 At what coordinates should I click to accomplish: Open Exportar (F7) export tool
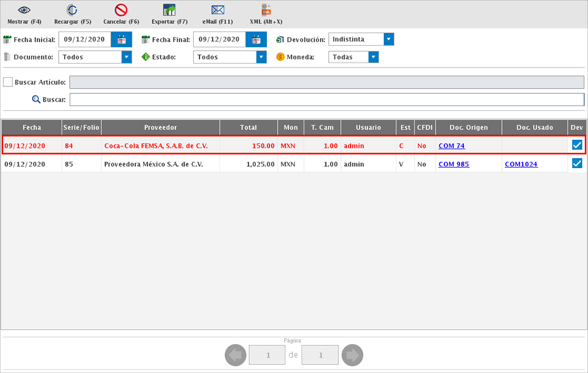[169, 10]
